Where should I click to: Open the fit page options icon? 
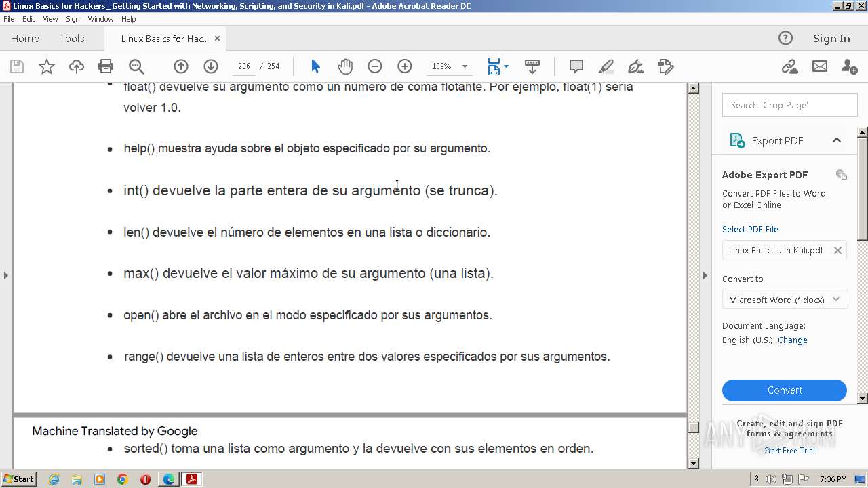pos(498,66)
